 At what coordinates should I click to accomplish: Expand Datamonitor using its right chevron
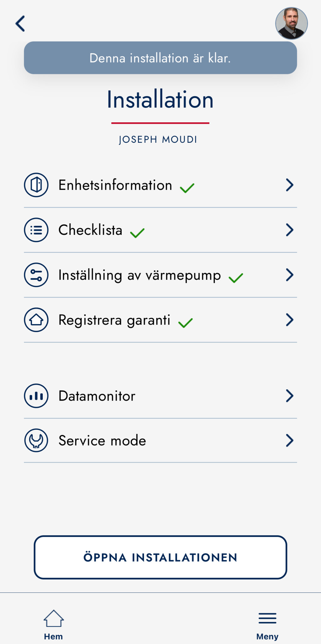pos(290,396)
